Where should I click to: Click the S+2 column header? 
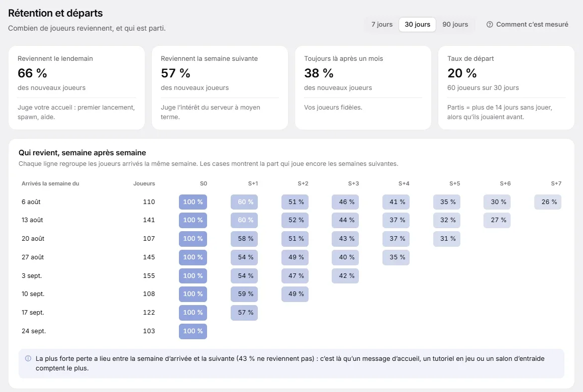[303, 183]
